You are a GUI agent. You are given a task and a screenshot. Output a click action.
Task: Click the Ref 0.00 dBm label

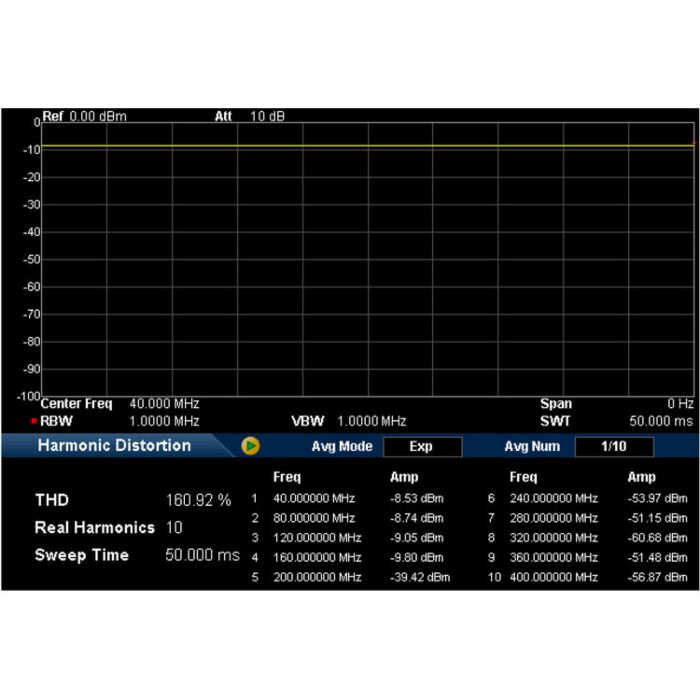pos(85,116)
